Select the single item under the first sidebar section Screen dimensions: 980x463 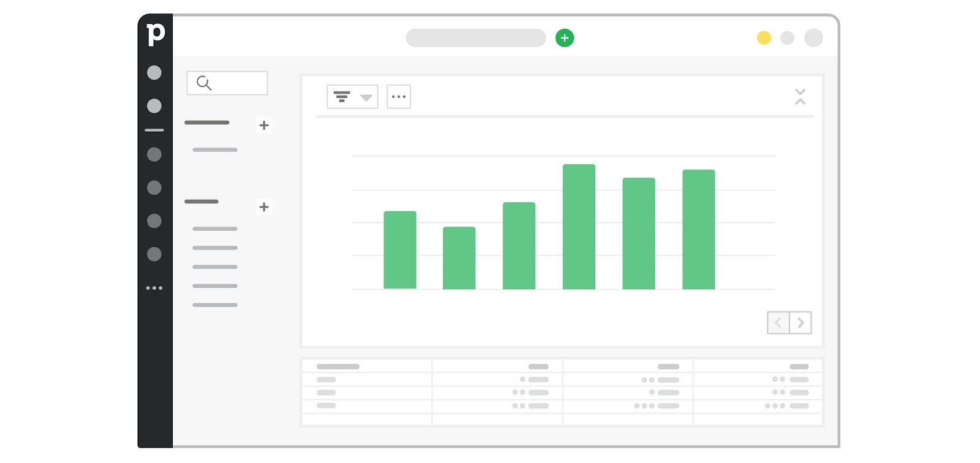pos(215,150)
